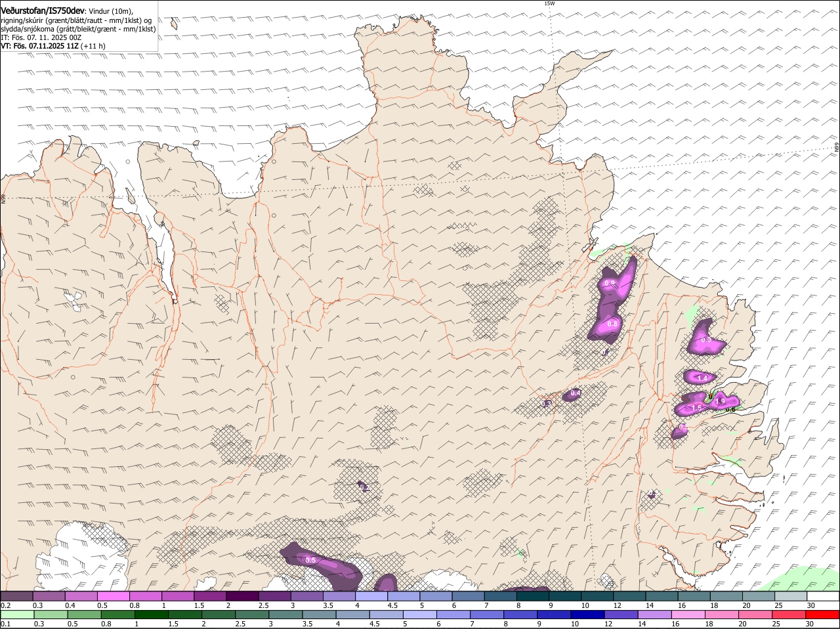Click the '0.1' label under the lower legend
The width and height of the screenshot is (840, 629).
click(x=5, y=624)
